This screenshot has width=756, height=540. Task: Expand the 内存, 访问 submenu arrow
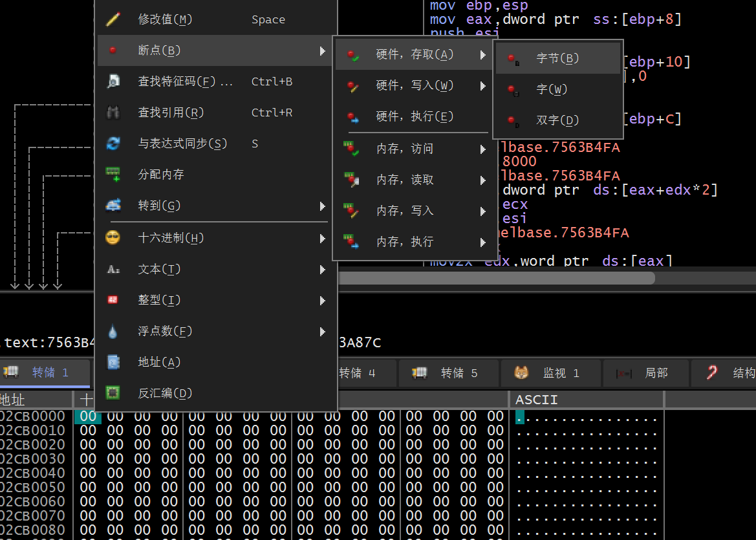click(482, 149)
